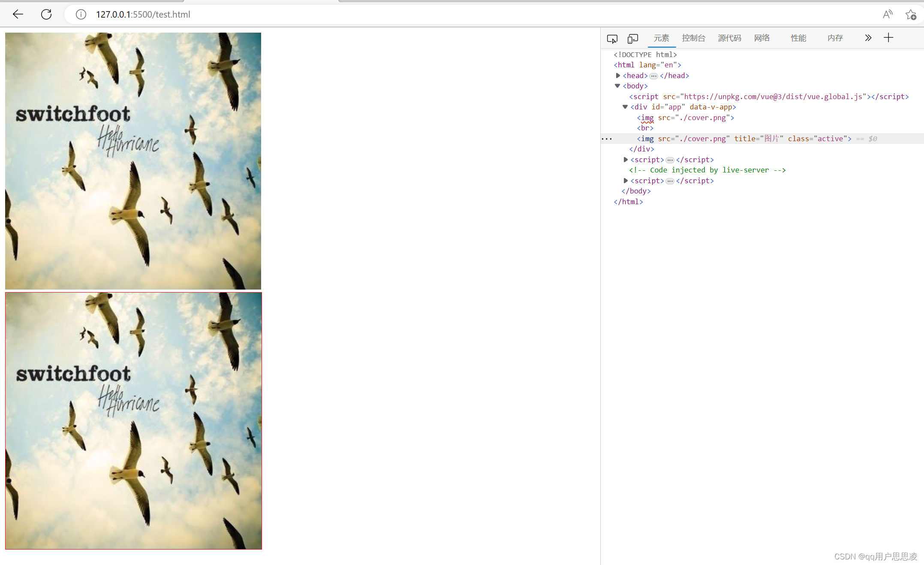Show collapsed head contents ellipsis
The width and height of the screenshot is (924, 565).
[x=653, y=76]
